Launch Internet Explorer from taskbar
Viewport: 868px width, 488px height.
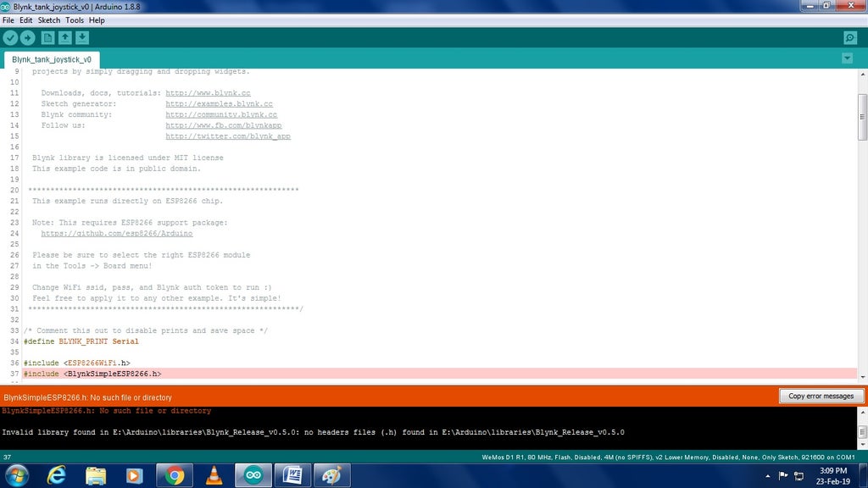(57, 475)
